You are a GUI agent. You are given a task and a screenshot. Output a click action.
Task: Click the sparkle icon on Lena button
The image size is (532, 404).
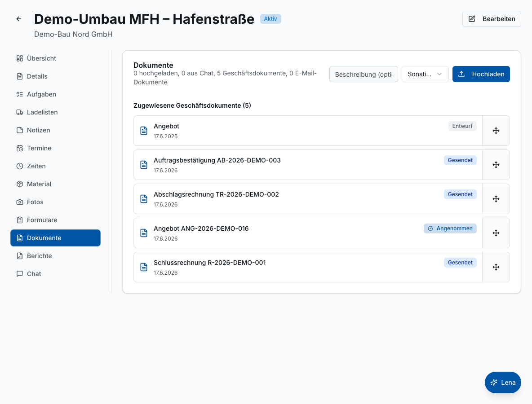tap(494, 382)
